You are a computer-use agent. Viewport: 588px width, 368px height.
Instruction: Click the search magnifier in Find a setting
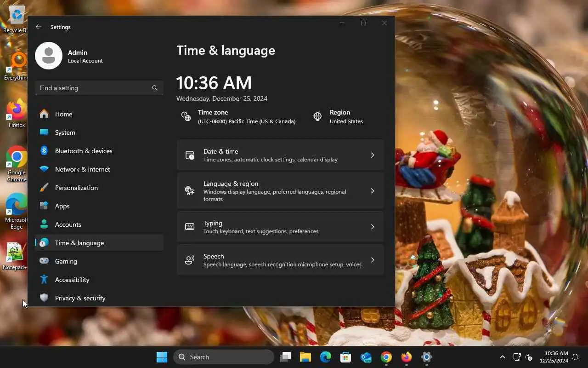[155, 88]
